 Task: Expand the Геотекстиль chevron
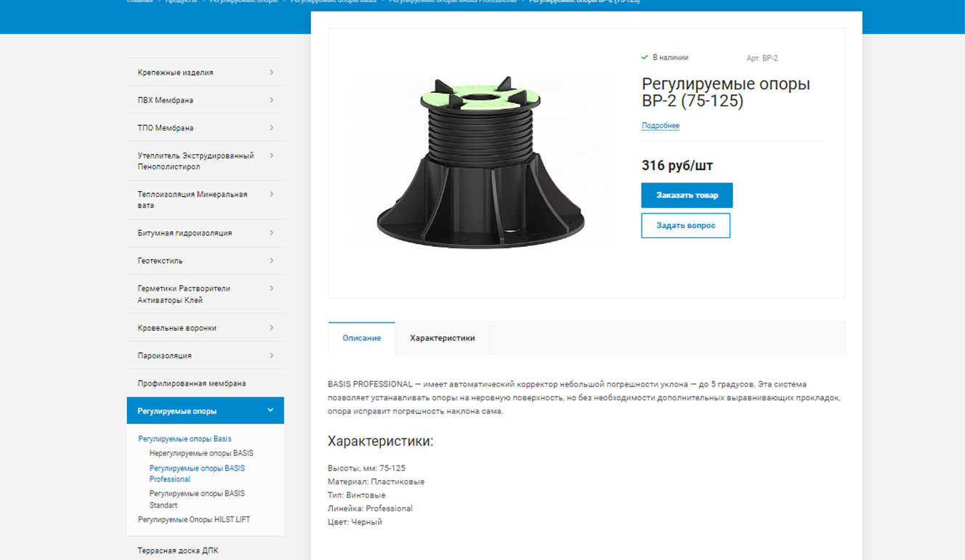[271, 260]
